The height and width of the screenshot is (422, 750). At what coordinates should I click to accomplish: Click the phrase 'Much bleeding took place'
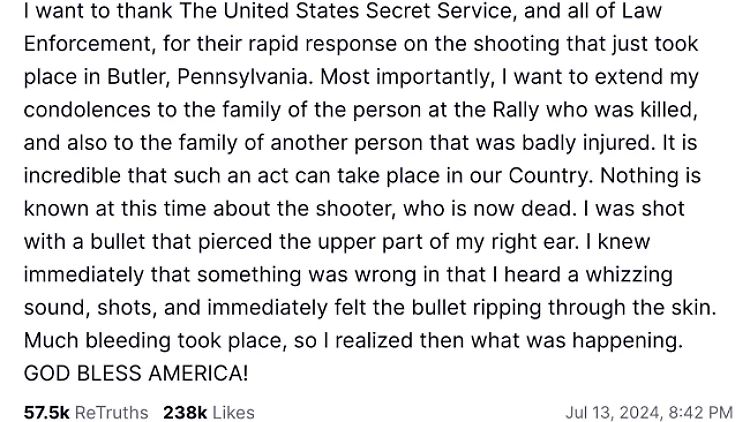tap(155, 341)
